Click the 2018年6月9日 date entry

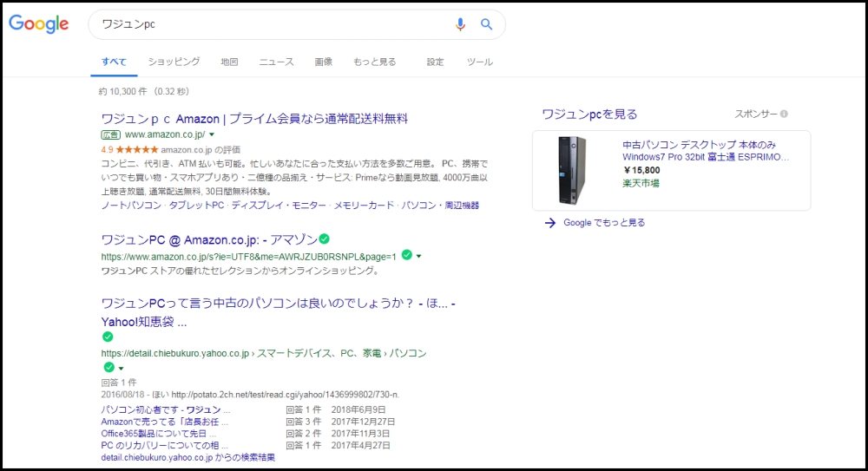point(358,410)
